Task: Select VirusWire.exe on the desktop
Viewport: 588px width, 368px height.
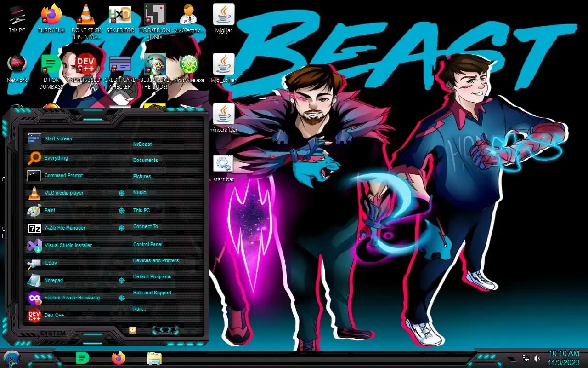Action: coord(189,68)
